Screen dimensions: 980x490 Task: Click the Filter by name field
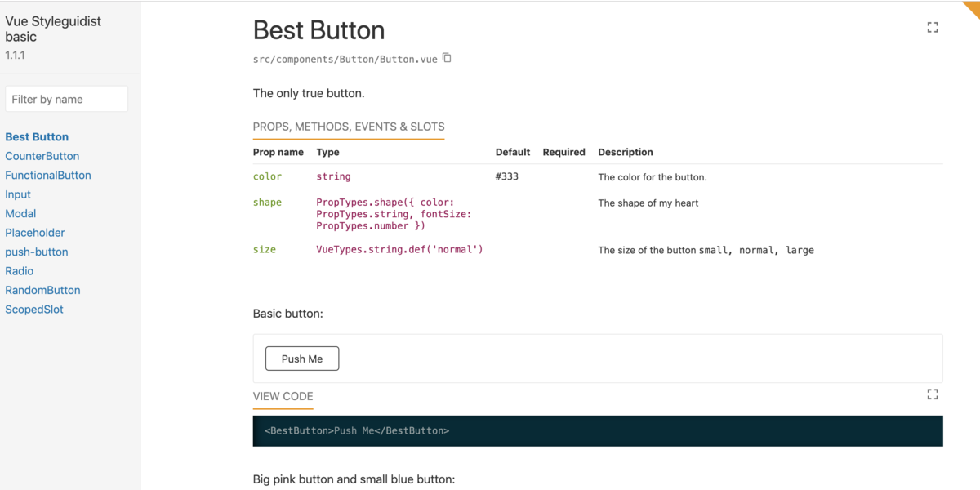(67, 99)
